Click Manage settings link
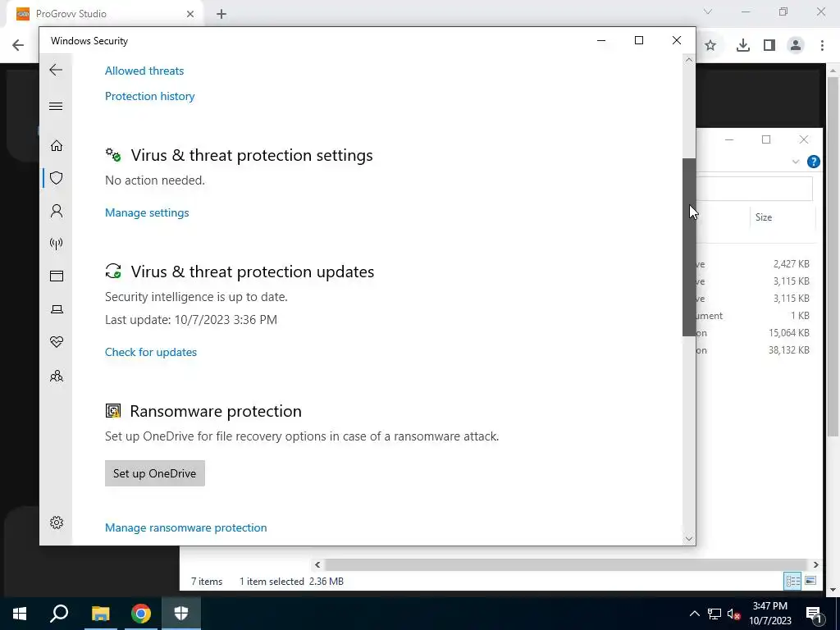This screenshot has height=630, width=840. click(147, 212)
